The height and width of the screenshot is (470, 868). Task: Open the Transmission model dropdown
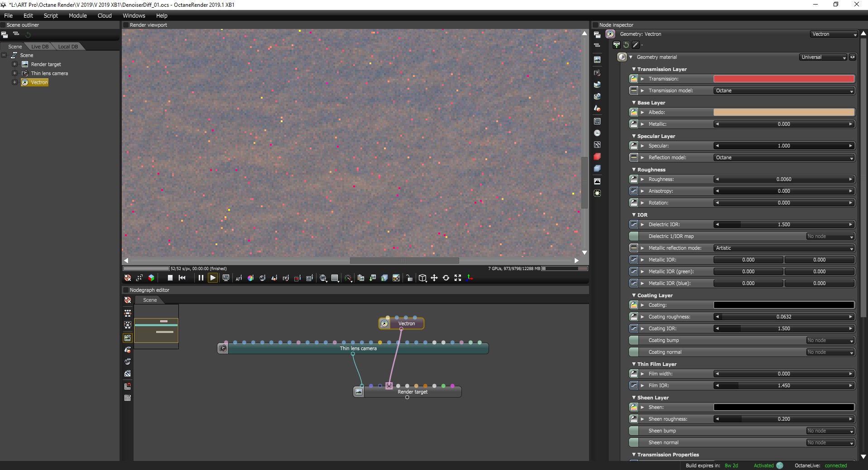click(x=784, y=90)
